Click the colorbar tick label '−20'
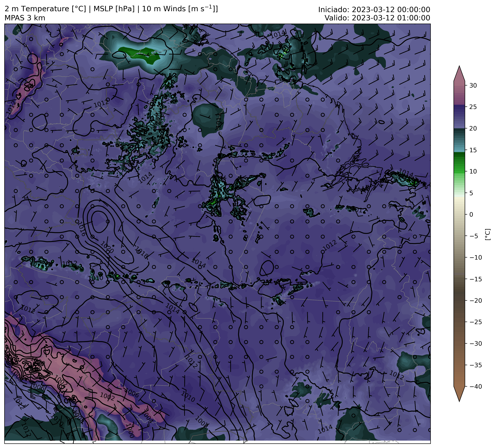495x448 pixels. coord(476,300)
